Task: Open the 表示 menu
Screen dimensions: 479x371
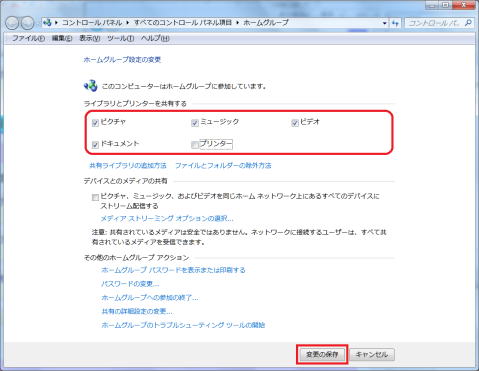Action: coord(90,38)
